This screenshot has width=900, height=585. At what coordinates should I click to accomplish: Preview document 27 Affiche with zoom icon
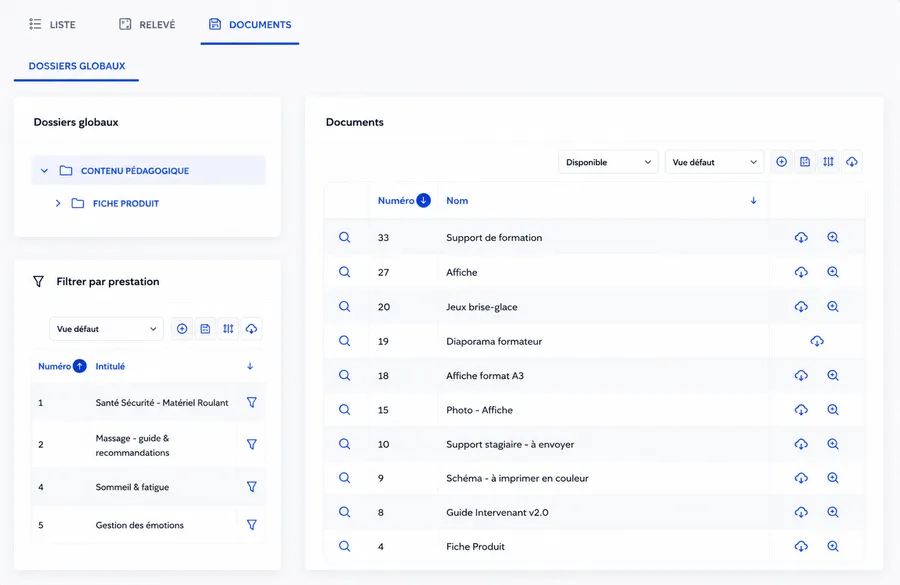[833, 272]
